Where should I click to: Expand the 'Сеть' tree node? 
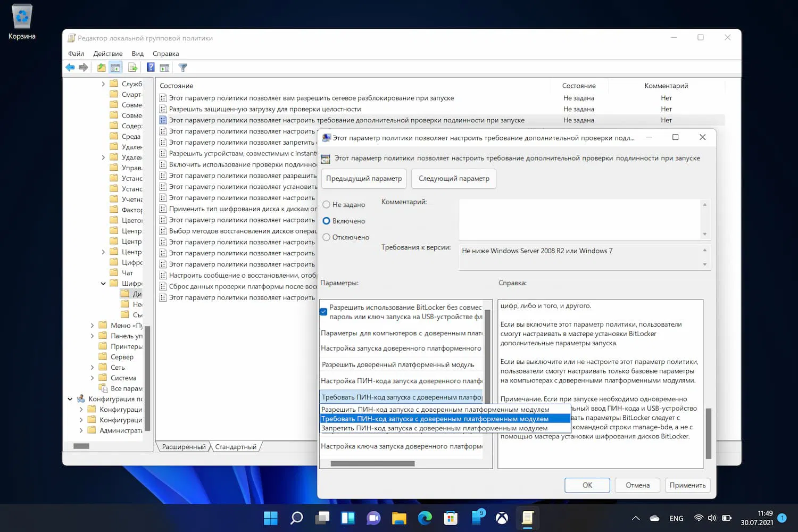(x=92, y=368)
